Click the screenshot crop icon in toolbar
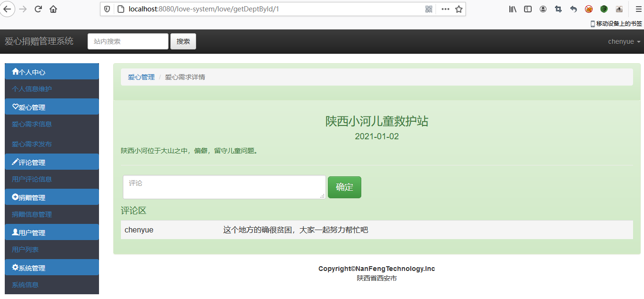The width and height of the screenshot is (644, 299). point(558,9)
